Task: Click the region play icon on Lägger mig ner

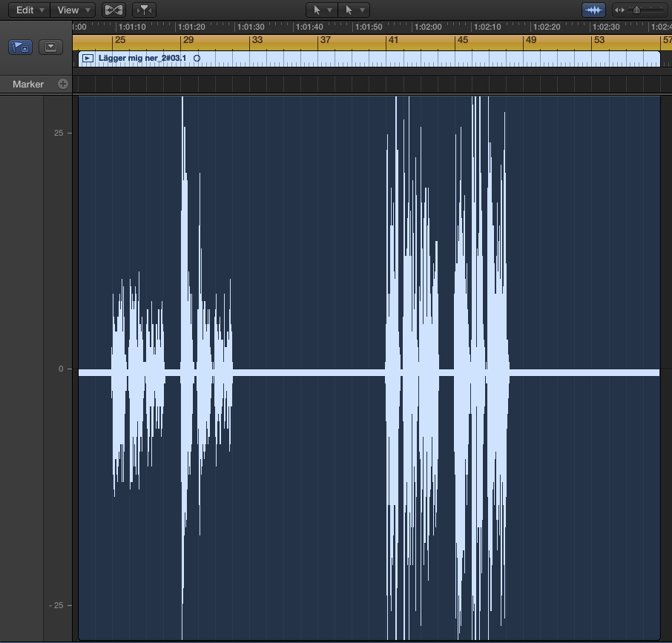Action: pyautogui.click(x=88, y=58)
